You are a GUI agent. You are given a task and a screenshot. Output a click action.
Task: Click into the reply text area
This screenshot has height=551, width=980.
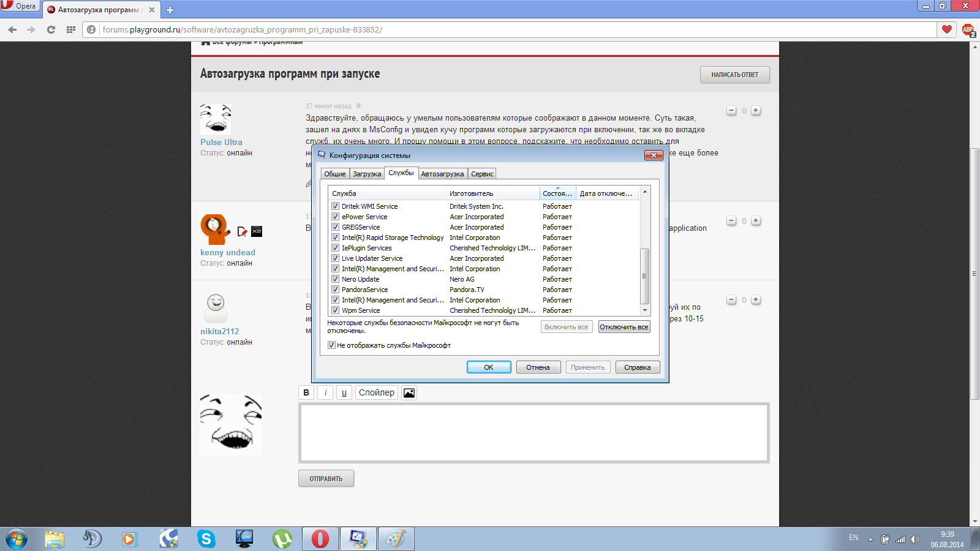[x=533, y=433]
